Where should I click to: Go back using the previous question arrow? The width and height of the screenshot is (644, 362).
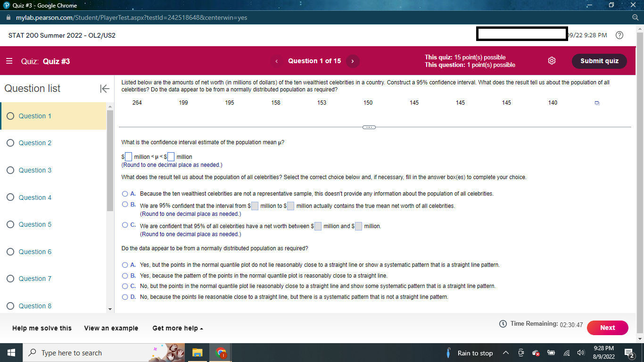tap(277, 61)
